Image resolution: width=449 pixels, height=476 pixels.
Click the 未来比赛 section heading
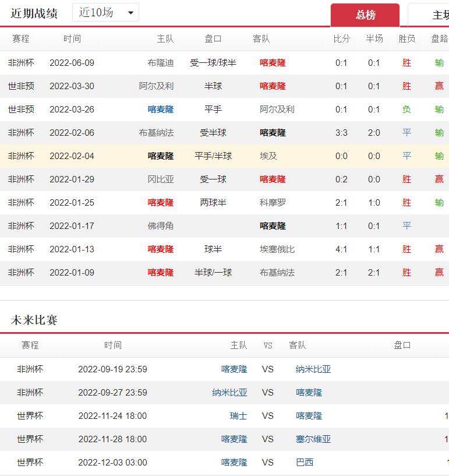(34, 320)
